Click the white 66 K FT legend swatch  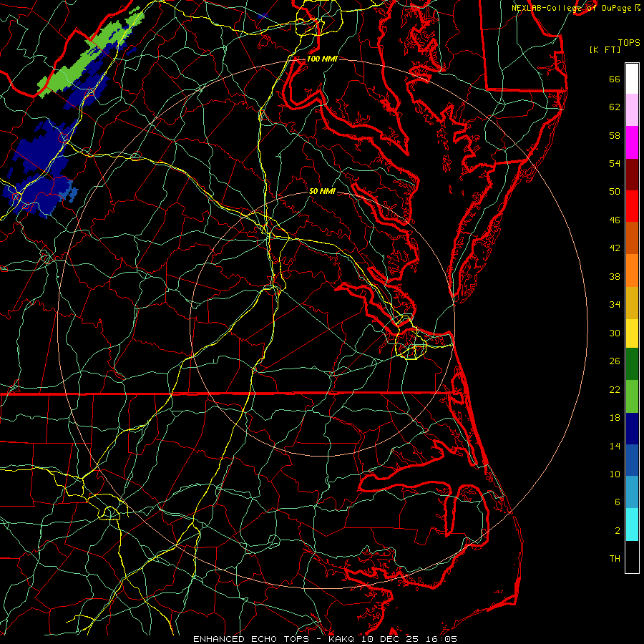(x=632, y=79)
